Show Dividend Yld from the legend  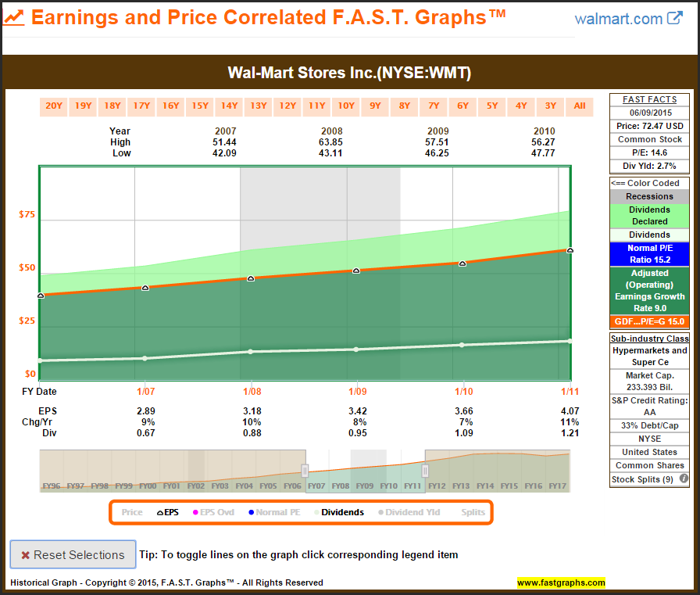tap(409, 512)
